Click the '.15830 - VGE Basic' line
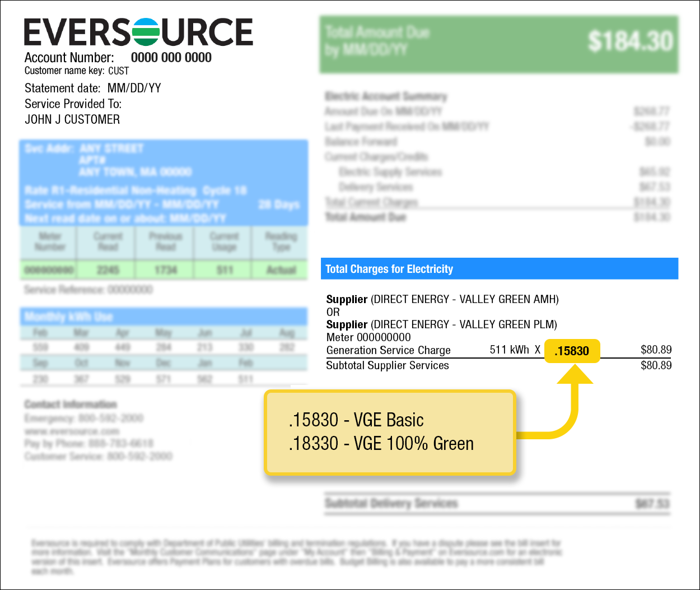Viewport: 700px width, 590px height. (356, 420)
